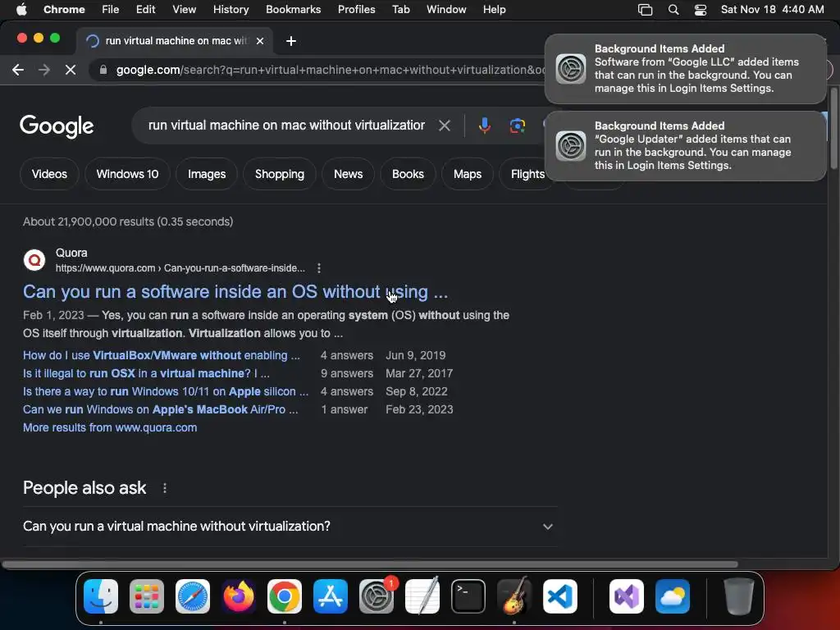This screenshot has height=630, width=840.
Task: Open 'More results from www.quora.com'
Action: (x=110, y=427)
